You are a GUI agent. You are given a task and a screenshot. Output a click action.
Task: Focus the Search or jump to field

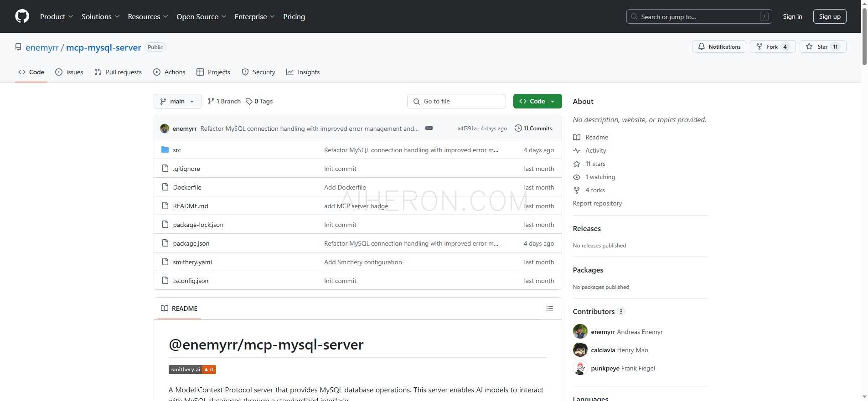click(699, 16)
